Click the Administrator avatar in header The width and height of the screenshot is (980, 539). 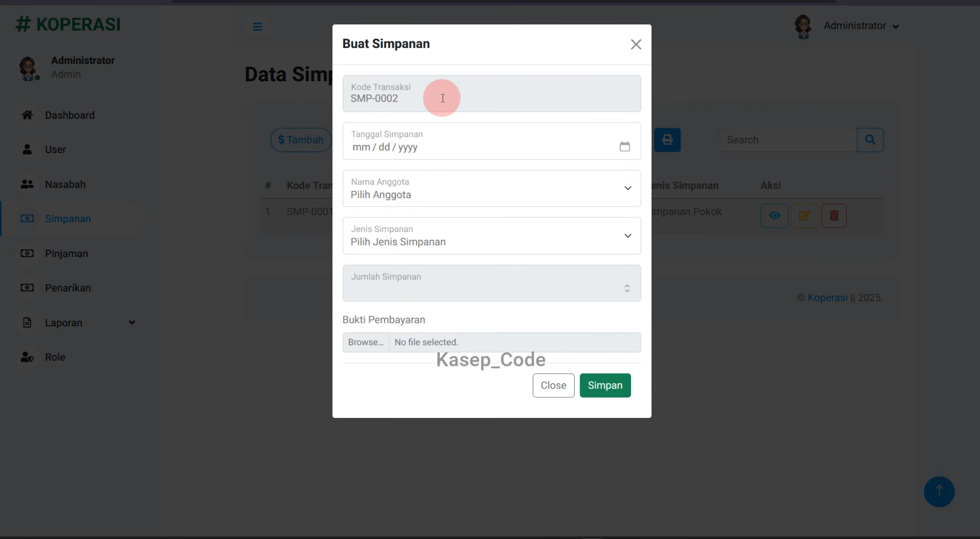point(803,26)
